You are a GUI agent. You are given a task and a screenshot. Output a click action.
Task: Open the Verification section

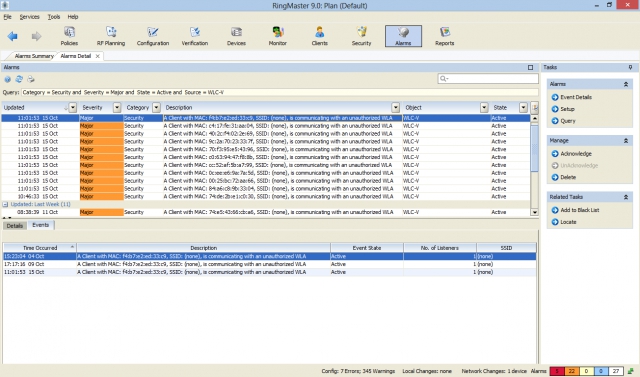[195, 36]
